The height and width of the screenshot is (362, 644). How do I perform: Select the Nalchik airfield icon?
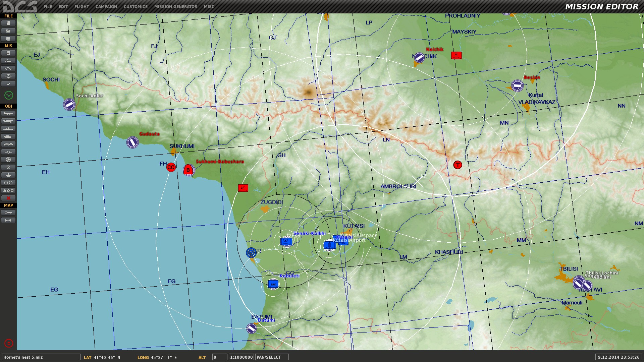click(419, 58)
